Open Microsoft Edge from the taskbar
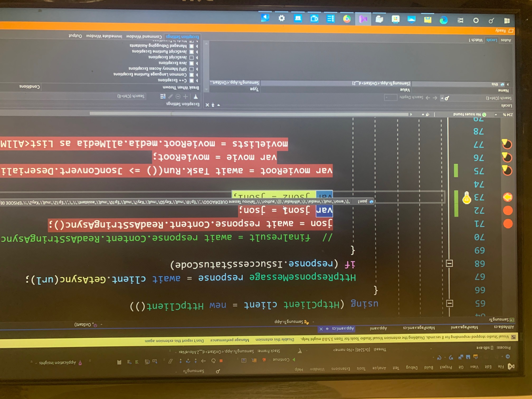The image size is (532, 399). (443, 20)
